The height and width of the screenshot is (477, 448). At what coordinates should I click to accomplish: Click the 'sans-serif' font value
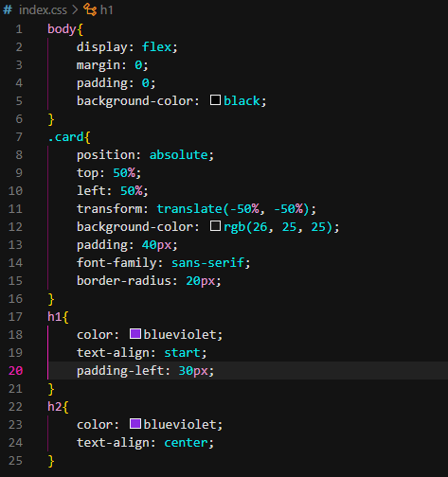point(207,263)
